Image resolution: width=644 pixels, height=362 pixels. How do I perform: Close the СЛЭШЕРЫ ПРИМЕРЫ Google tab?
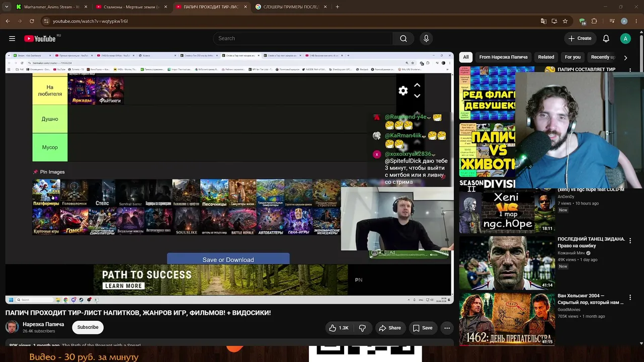(326, 7)
